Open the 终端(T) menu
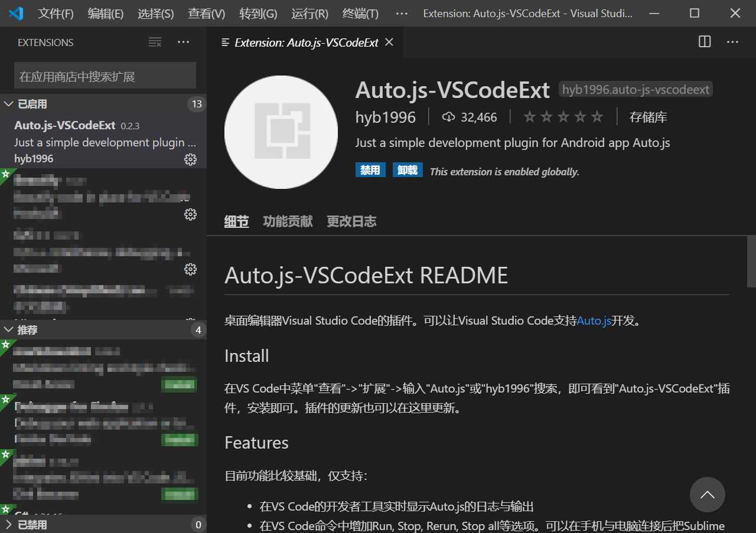Screen dimensions: 756x533 pos(360,13)
